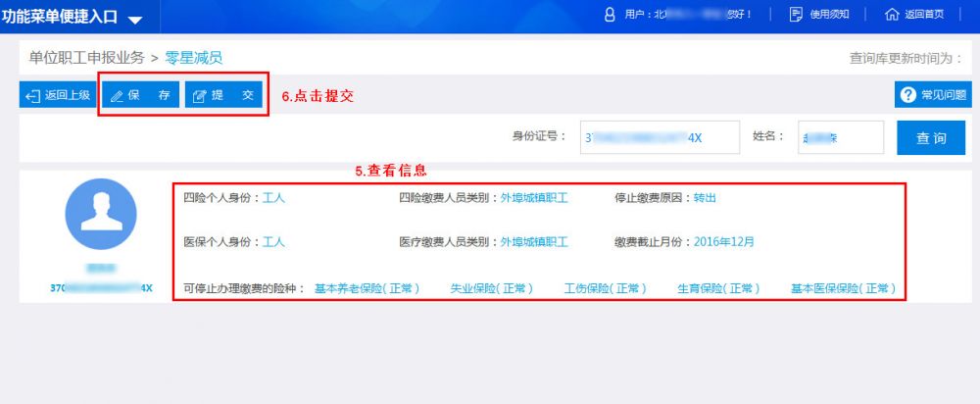
Task: Click 基本医保保险(正常) insurance link
Action: click(843, 288)
